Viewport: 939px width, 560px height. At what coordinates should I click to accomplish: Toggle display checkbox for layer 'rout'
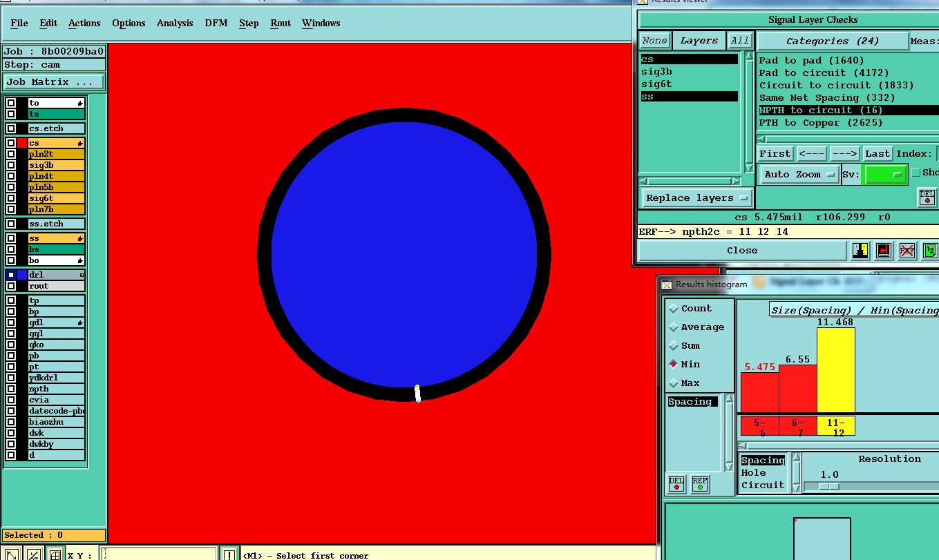point(11,286)
